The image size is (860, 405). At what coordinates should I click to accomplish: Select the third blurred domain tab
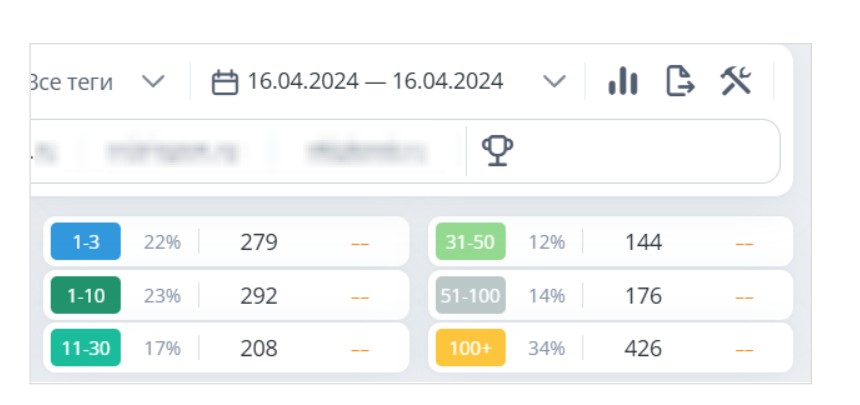click(x=366, y=151)
